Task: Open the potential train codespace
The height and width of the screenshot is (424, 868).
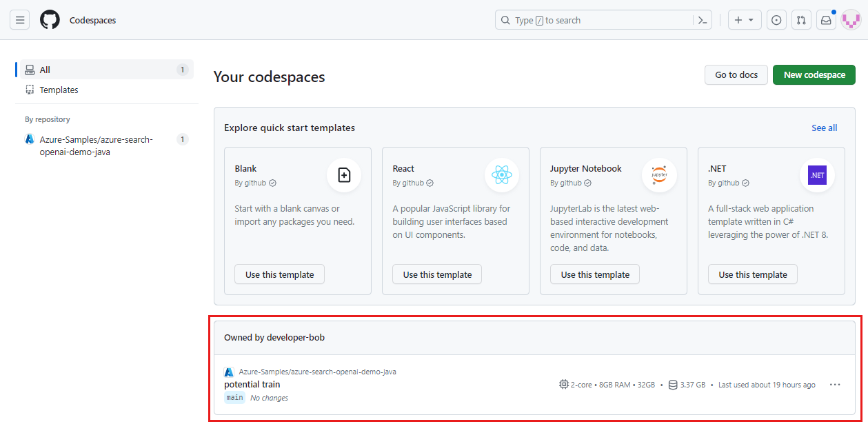Action: coord(252,384)
